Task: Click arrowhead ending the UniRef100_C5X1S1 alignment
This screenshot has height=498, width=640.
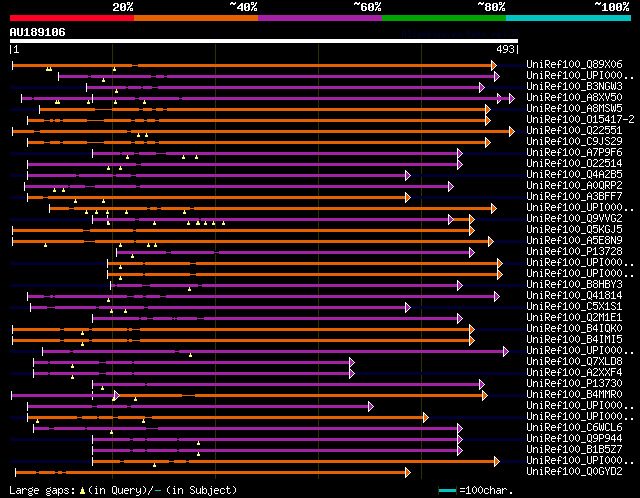Action: coord(407,307)
